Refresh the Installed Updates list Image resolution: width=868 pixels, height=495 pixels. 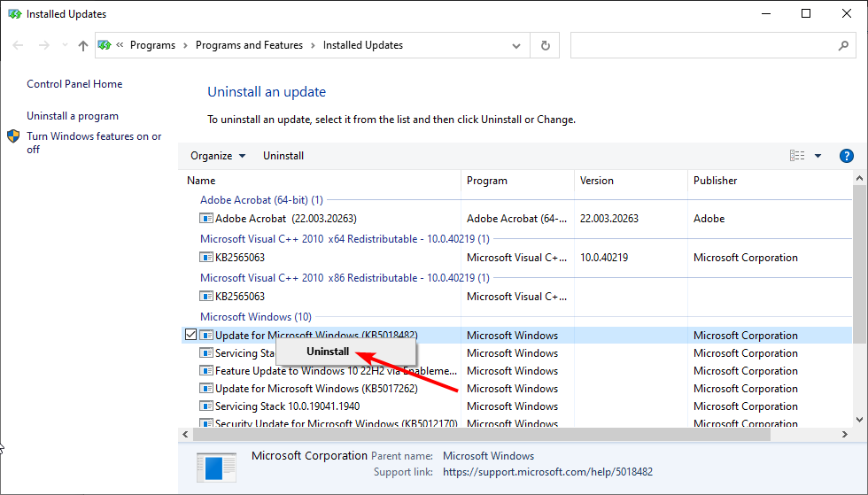pyautogui.click(x=546, y=45)
